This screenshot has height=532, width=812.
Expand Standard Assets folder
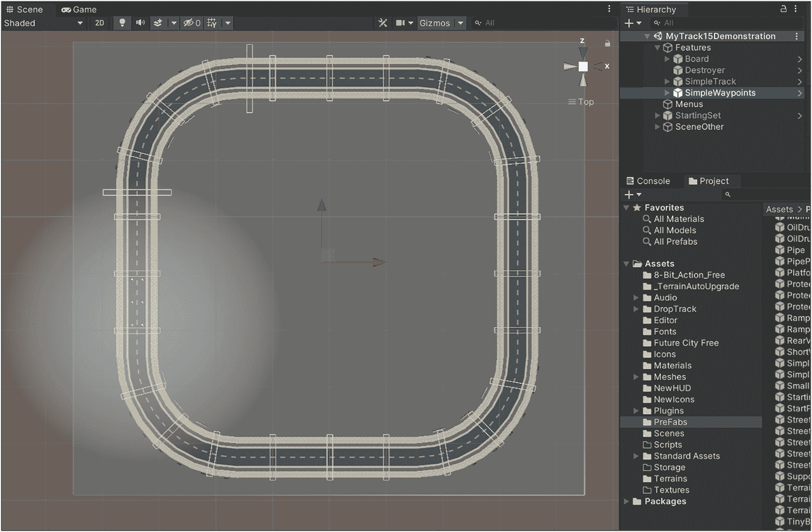pos(636,456)
